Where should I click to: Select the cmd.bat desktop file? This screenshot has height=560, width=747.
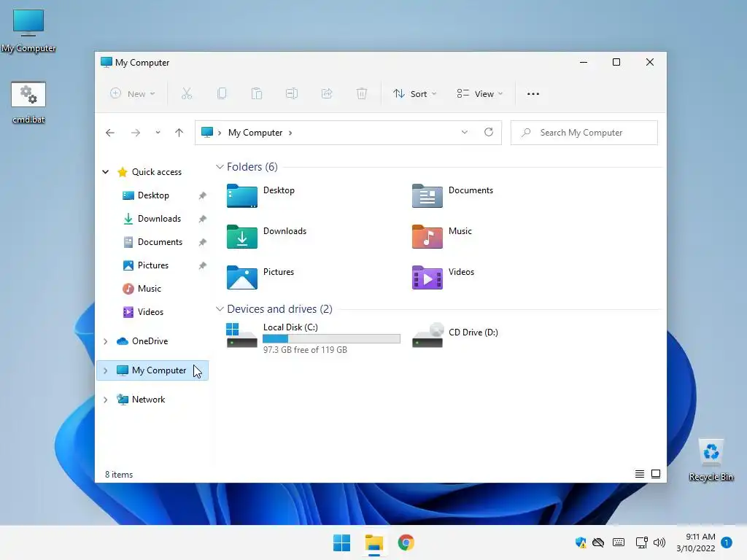click(28, 102)
